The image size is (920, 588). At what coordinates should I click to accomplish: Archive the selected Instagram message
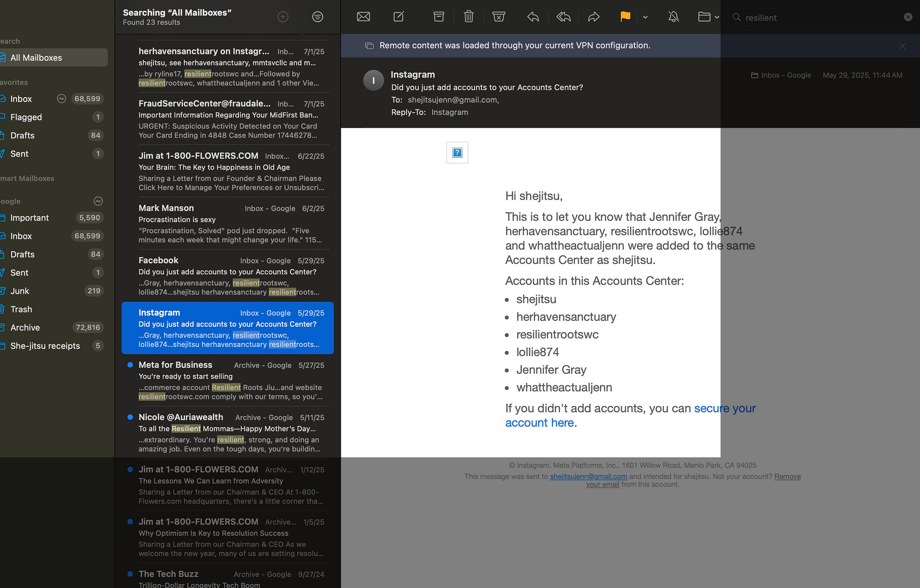[x=439, y=17]
